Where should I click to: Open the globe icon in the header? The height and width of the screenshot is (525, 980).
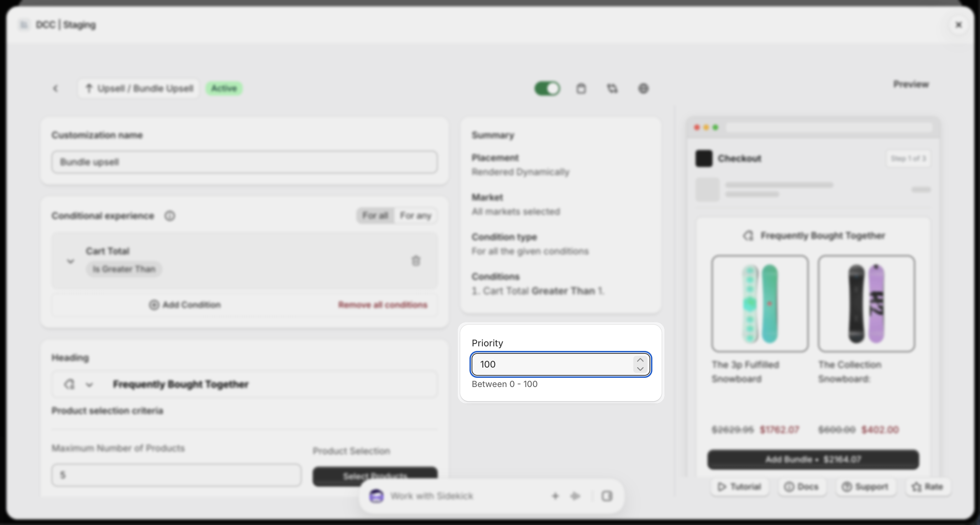(643, 89)
